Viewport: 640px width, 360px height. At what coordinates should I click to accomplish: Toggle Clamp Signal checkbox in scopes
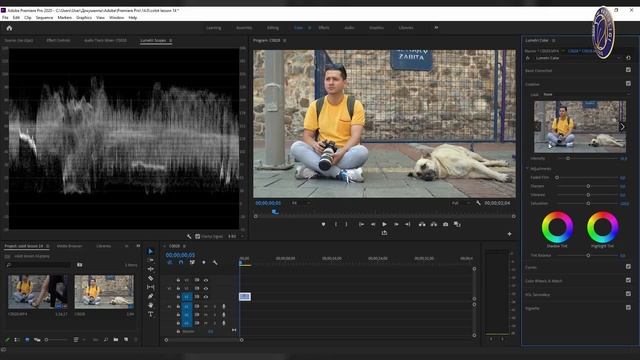198,236
